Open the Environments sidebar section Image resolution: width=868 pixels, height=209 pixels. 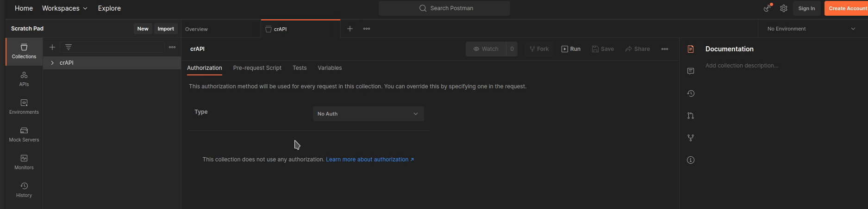(x=24, y=107)
